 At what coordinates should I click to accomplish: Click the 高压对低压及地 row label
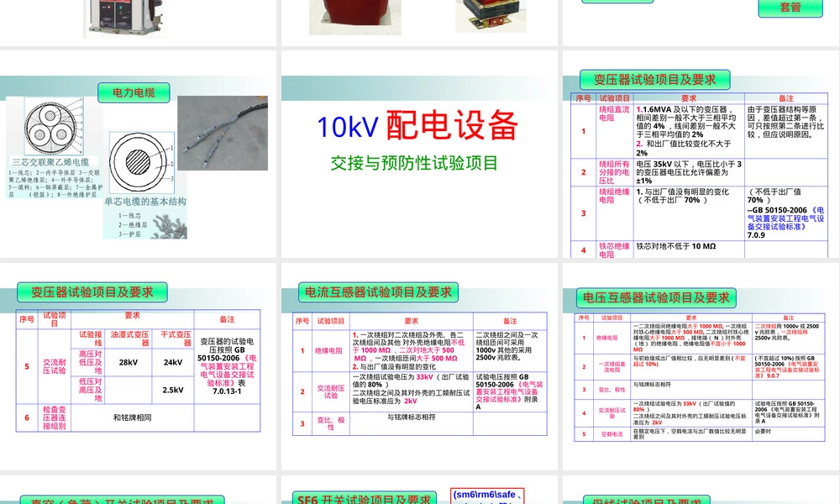pyautogui.click(x=89, y=363)
